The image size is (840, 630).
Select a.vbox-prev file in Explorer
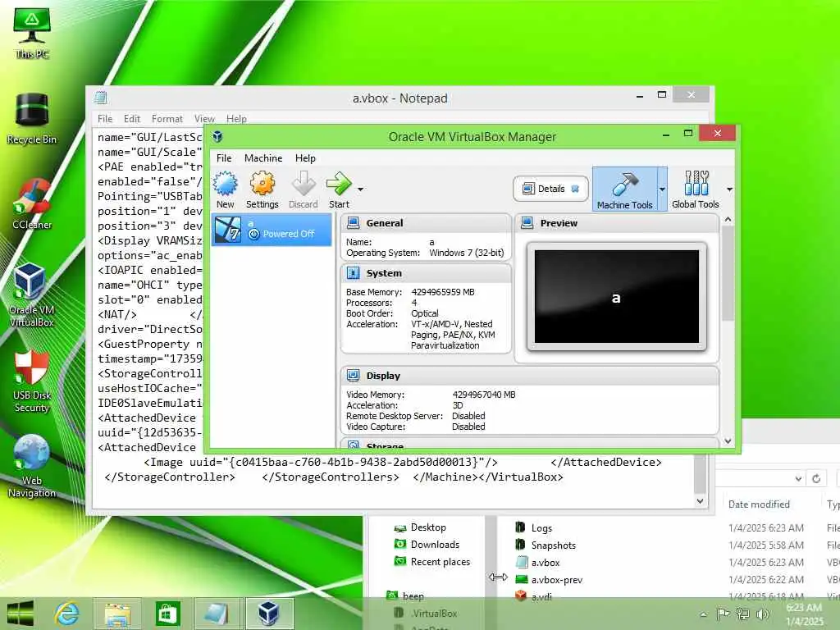tap(549, 580)
